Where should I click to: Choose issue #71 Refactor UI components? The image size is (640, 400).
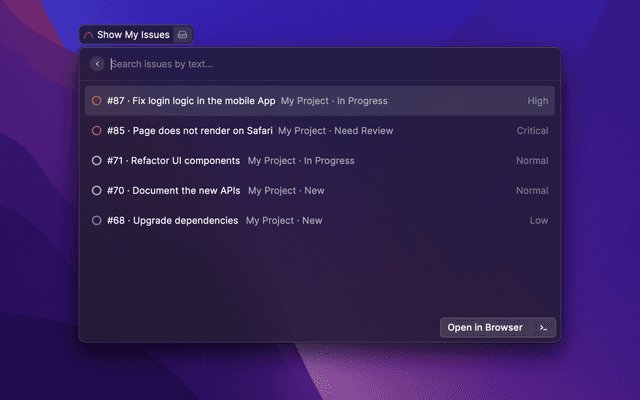(x=174, y=161)
